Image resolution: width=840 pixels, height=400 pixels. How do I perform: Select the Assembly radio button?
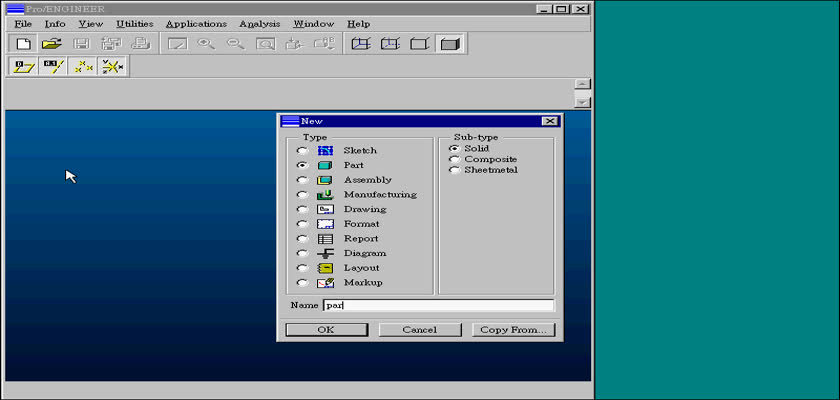tap(303, 180)
